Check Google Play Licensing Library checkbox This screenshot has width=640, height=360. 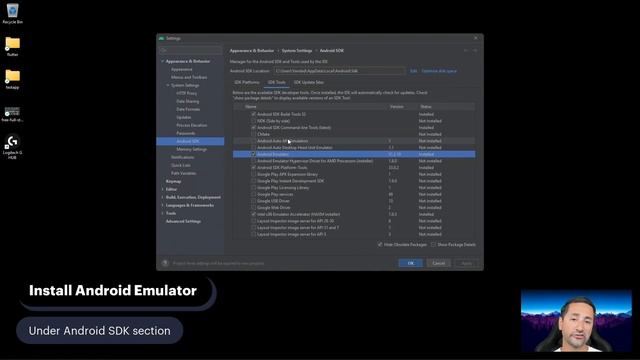pyautogui.click(x=253, y=188)
